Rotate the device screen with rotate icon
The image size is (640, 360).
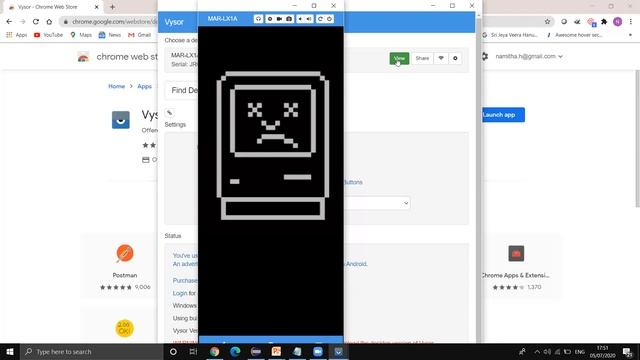pyautogui.click(x=320, y=19)
